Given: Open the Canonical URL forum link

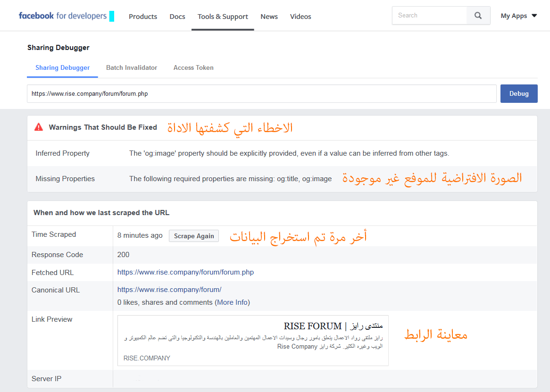Looking at the screenshot, I should pyautogui.click(x=169, y=290).
